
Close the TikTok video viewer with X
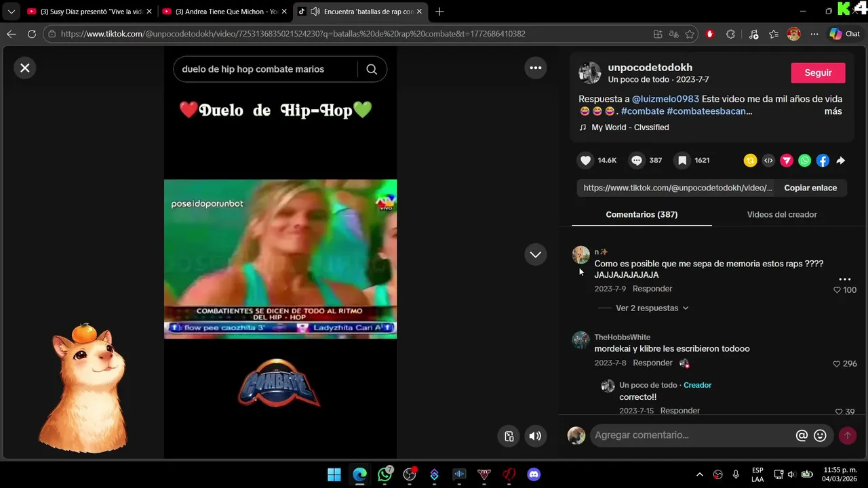point(25,68)
